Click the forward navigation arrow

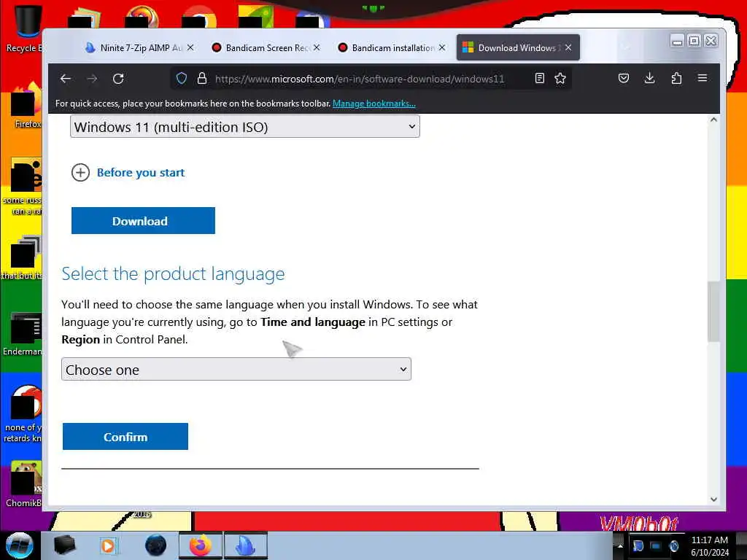point(92,79)
